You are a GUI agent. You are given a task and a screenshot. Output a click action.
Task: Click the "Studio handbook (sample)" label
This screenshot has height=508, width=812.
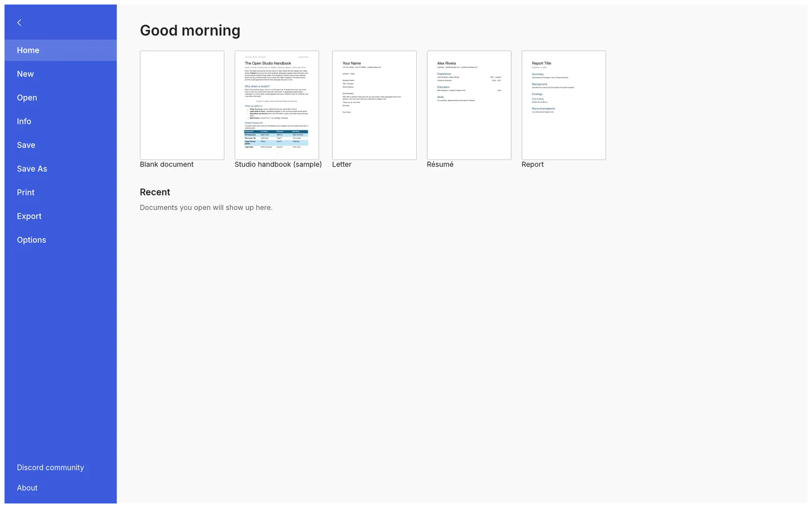278,165
